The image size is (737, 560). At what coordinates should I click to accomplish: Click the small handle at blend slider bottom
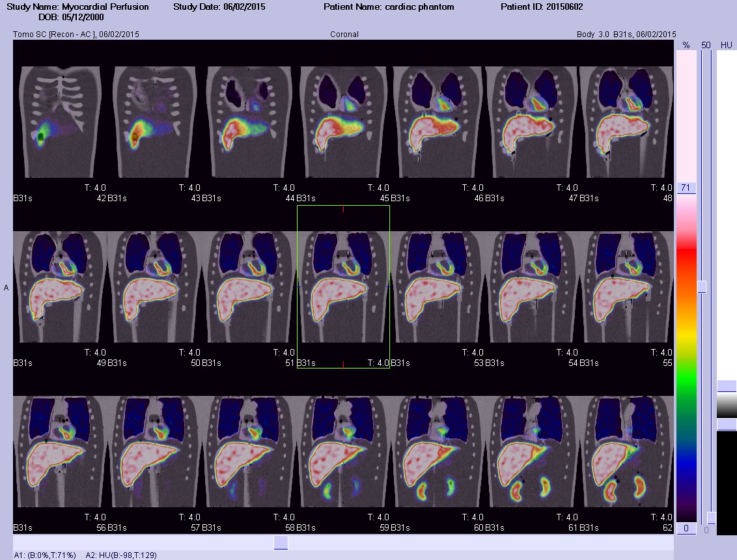point(712,518)
